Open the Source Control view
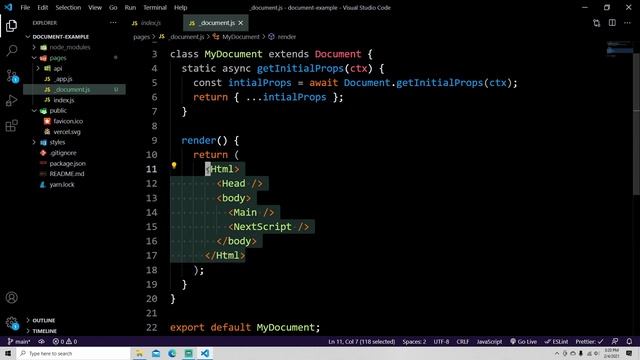The height and width of the screenshot is (360, 640). 11,76
